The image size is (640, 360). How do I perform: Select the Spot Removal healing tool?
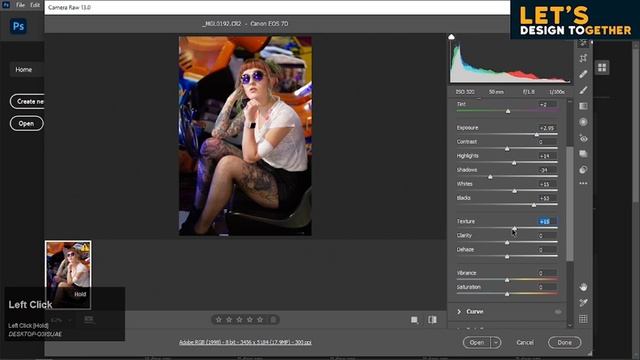coord(583,74)
